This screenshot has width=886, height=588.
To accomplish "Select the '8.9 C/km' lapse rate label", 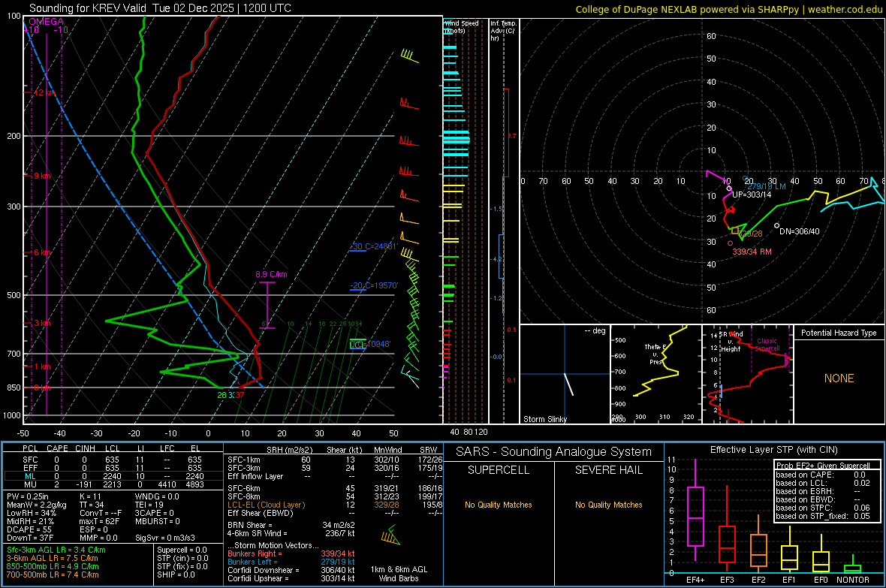I will pyautogui.click(x=271, y=274).
